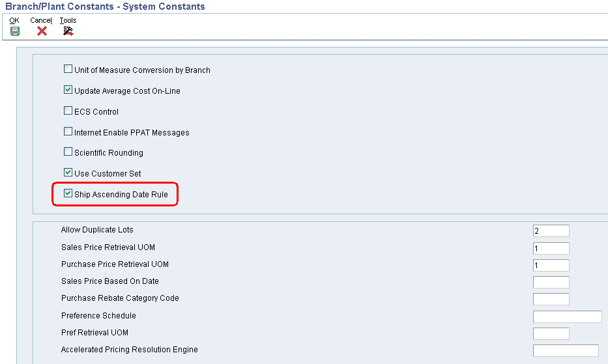Uncheck Update Average Cost On-Line
The width and height of the screenshot is (608, 364).
68,90
